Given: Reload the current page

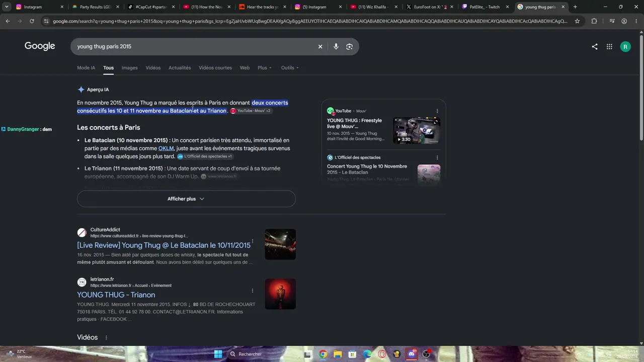Looking at the screenshot, I should (32, 21).
